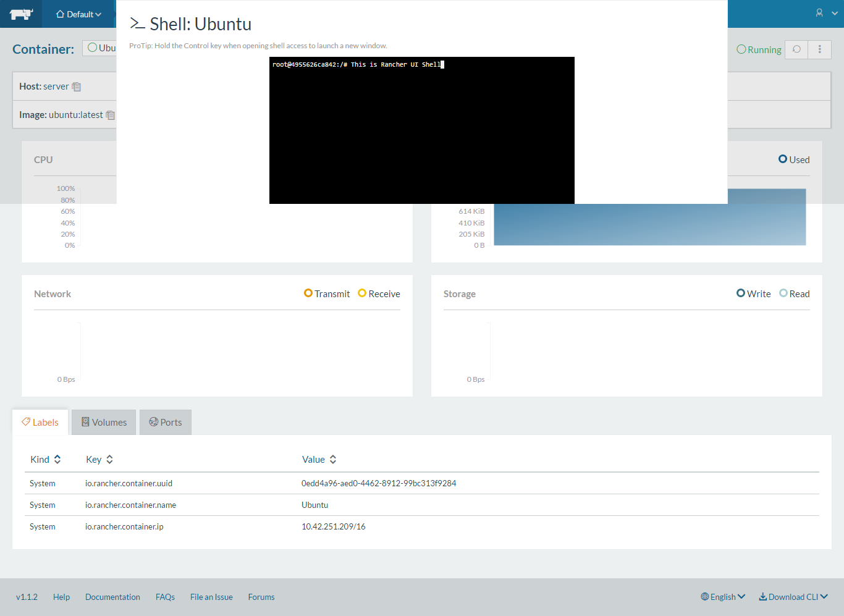Click the Rancher cow logo
This screenshot has width=844, height=616.
coord(21,14)
